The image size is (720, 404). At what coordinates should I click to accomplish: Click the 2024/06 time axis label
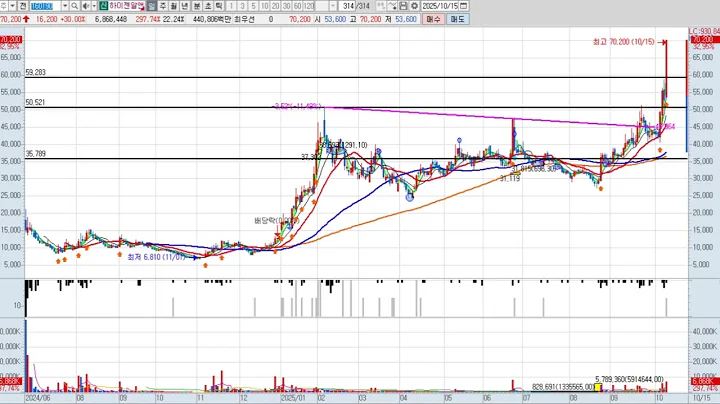[x=38, y=398]
